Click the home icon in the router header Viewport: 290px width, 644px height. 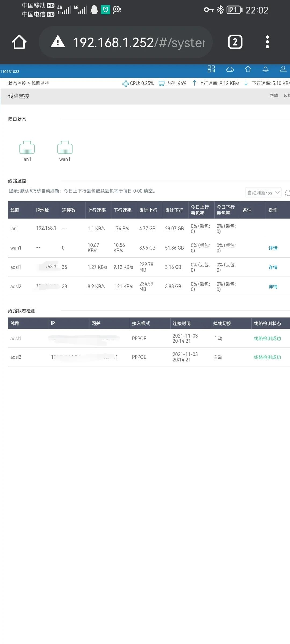coord(248,69)
